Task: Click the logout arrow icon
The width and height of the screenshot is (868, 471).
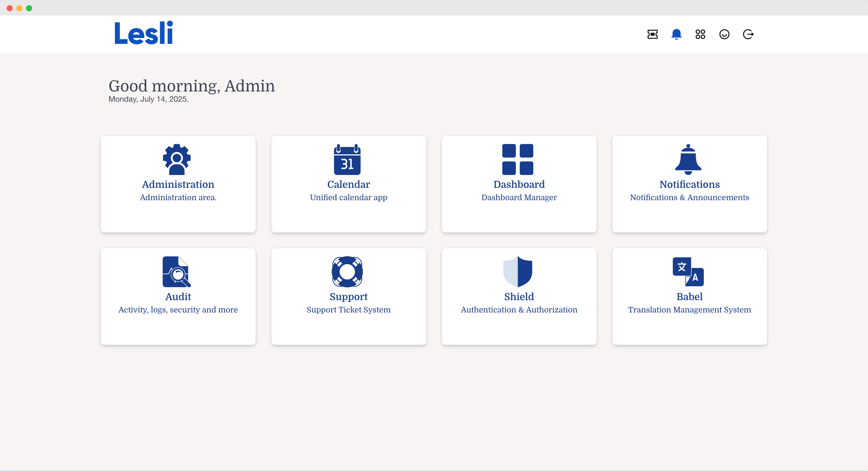Action: pos(748,34)
